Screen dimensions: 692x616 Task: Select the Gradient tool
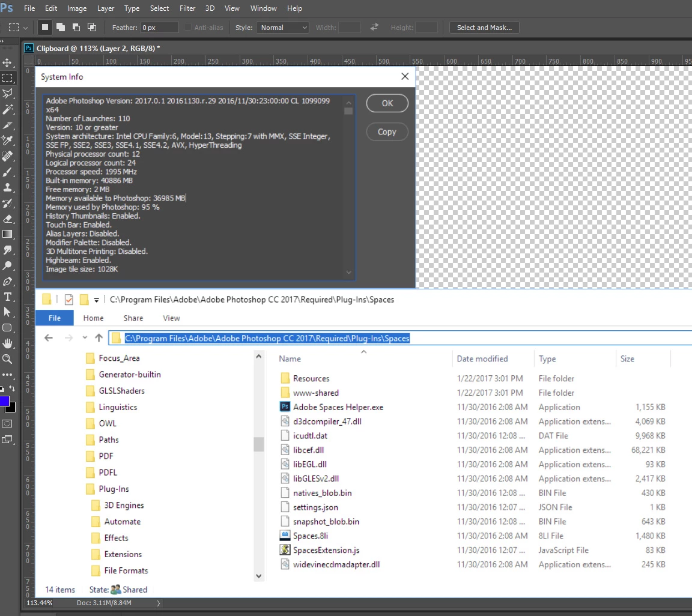pos(7,234)
